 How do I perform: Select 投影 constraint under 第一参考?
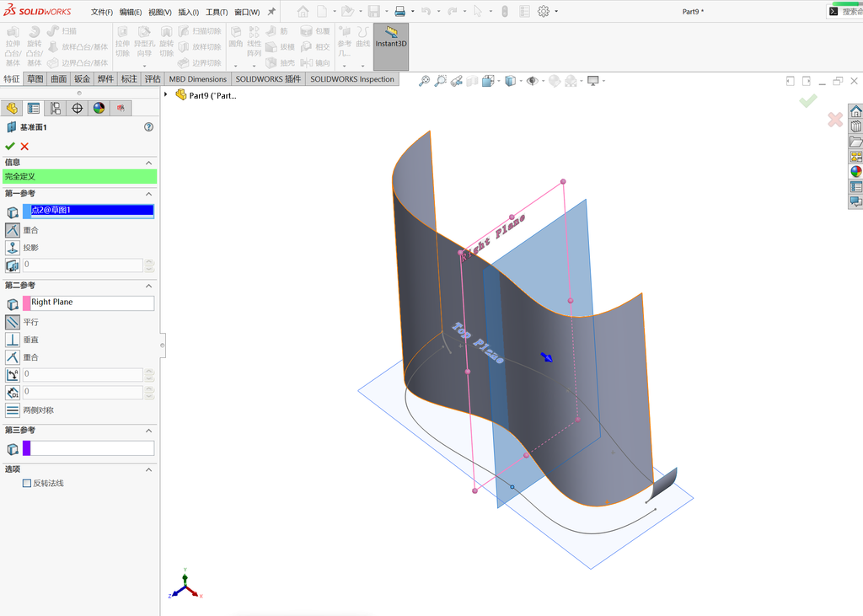click(x=13, y=248)
